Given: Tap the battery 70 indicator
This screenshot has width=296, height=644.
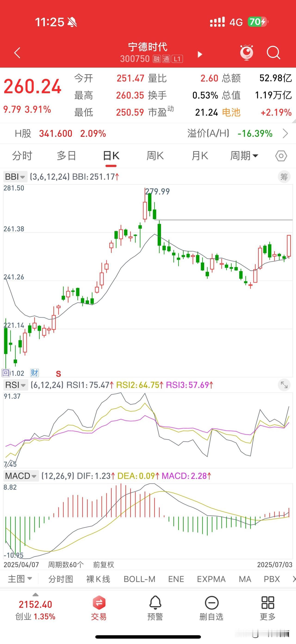Looking at the screenshot, I should click(258, 22).
